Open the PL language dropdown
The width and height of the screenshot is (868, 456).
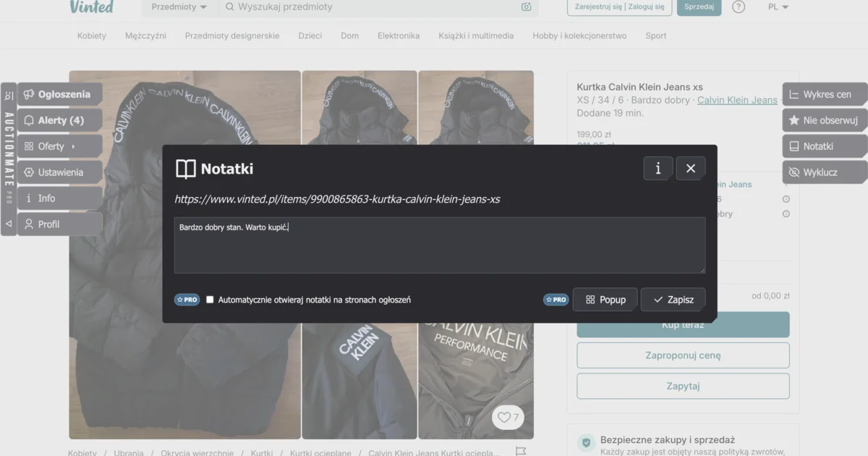click(778, 7)
